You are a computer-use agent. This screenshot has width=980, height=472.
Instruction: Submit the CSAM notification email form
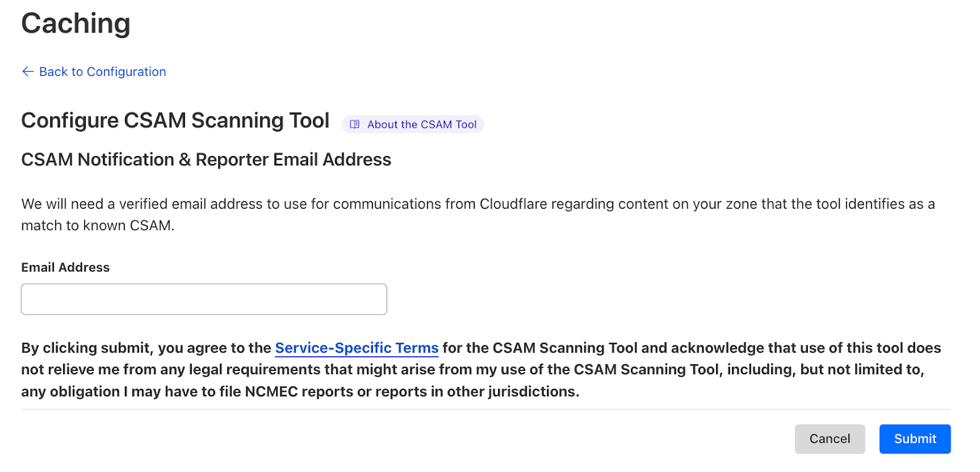(x=914, y=439)
